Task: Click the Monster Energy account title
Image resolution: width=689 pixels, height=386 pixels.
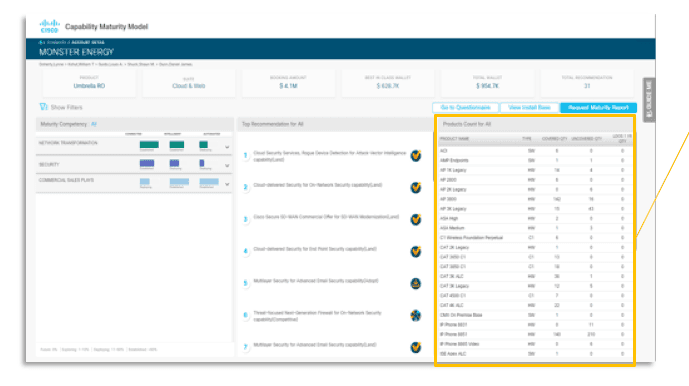Action: (76, 52)
